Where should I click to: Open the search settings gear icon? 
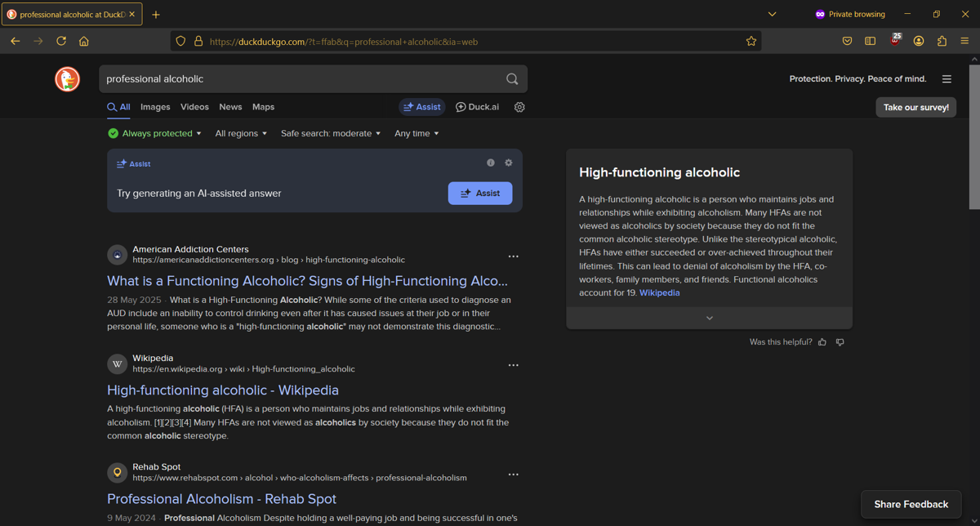[519, 107]
